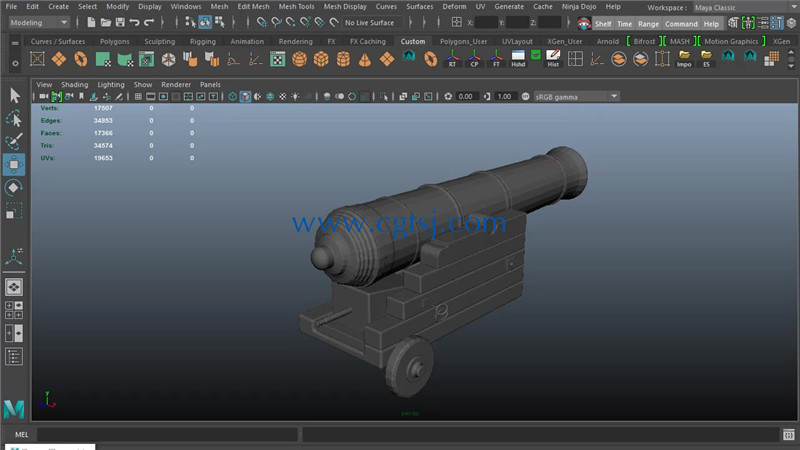Toggle select by object type mode
Screen dimensions: 800x450
click(205, 22)
